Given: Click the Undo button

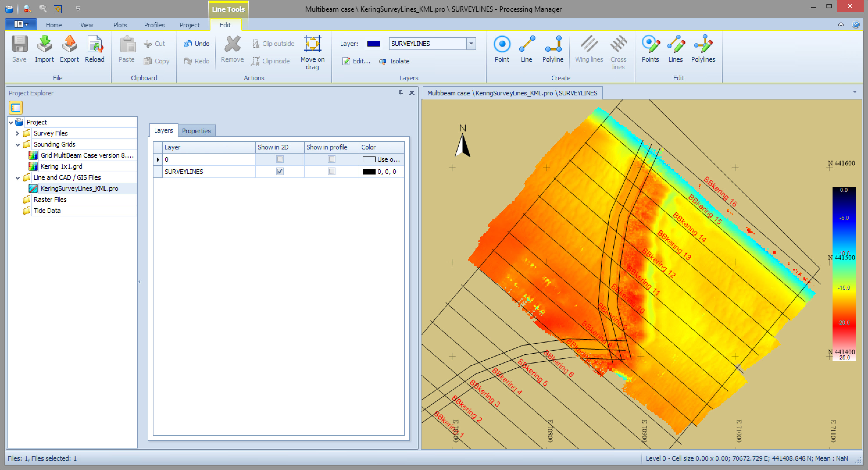Looking at the screenshot, I should point(197,44).
